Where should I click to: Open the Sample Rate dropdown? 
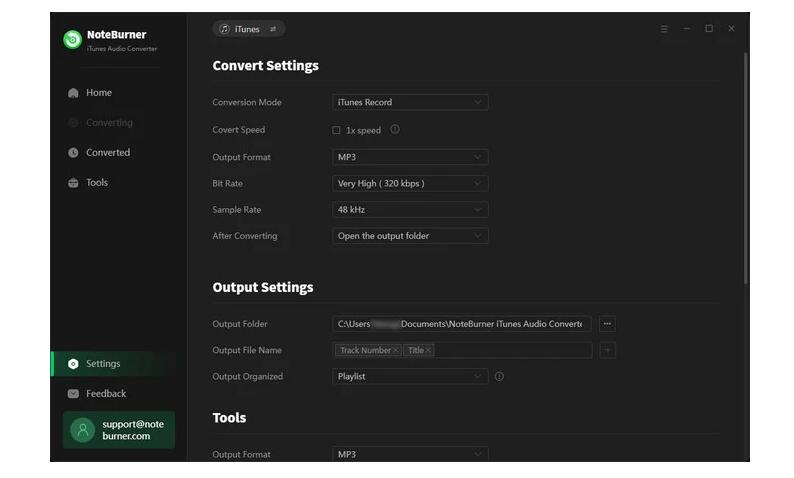coord(410,210)
